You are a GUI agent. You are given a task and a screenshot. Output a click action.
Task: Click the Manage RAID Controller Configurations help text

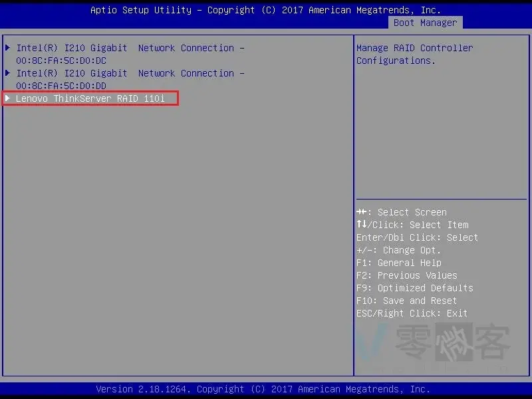(414, 54)
